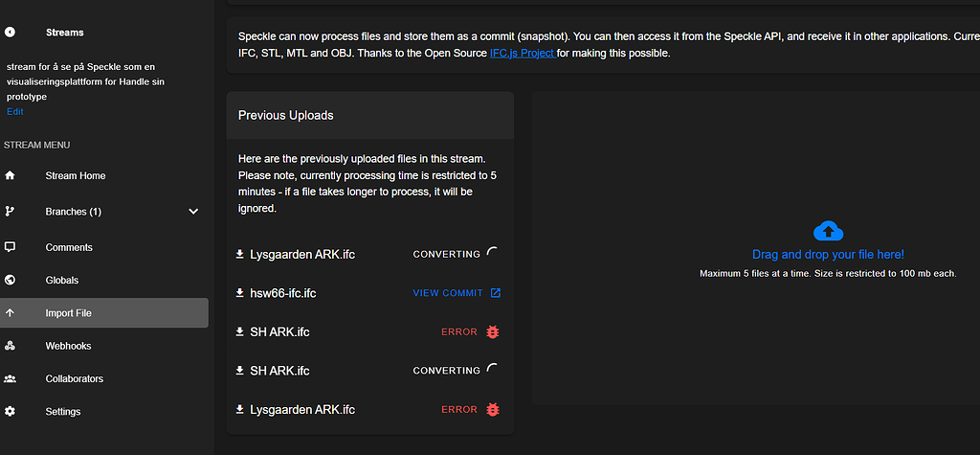Click the Maximum 5 files at a time text
The height and width of the screenshot is (455, 980).
click(828, 274)
